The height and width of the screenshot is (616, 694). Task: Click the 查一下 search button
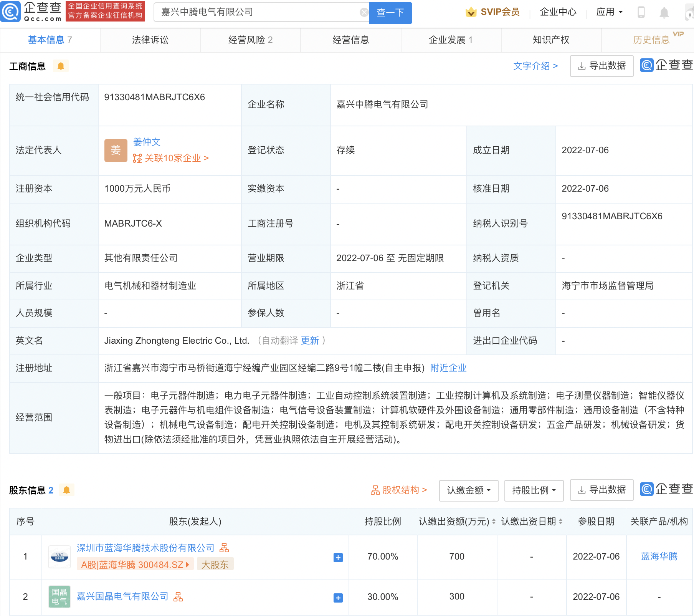(390, 13)
